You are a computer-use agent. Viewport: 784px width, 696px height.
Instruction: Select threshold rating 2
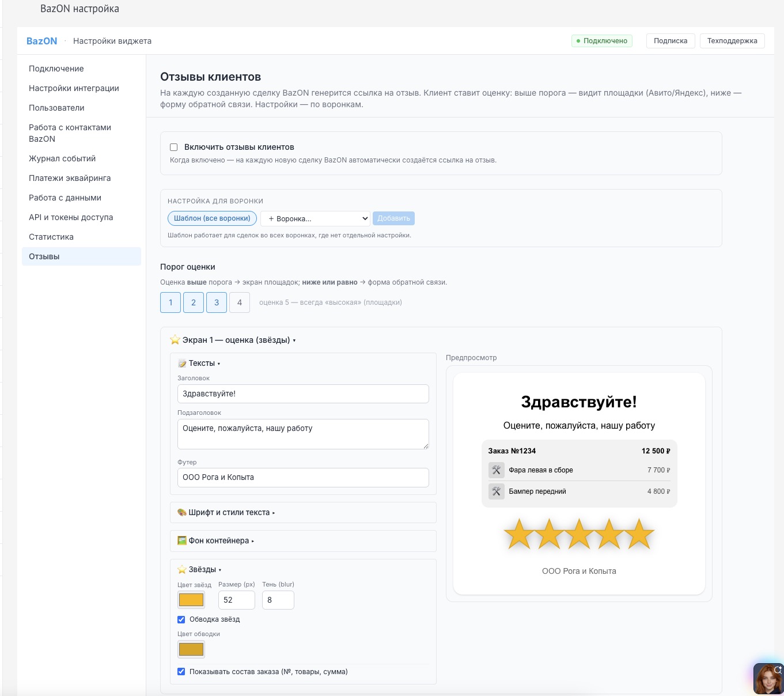194,302
